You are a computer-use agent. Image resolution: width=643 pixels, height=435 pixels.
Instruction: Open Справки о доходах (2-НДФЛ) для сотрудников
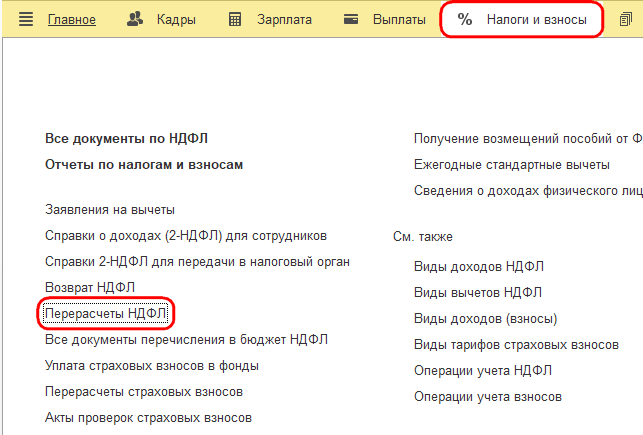coord(186,236)
